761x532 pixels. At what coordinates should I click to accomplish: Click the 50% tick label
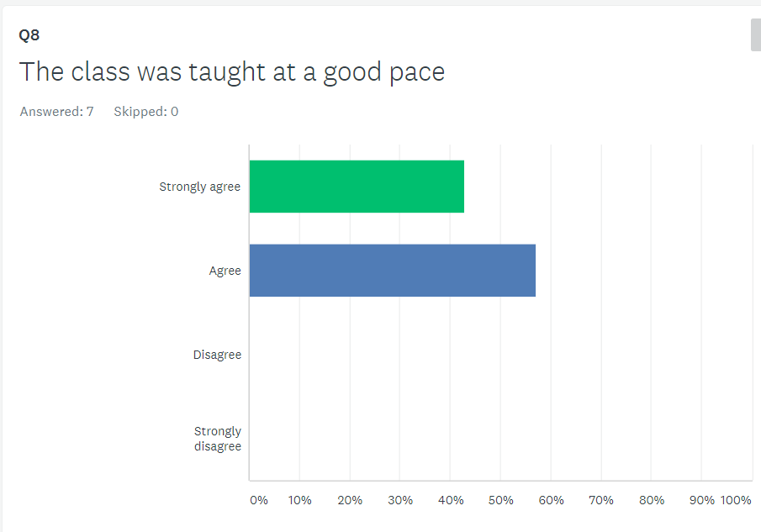pyautogui.click(x=500, y=500)
